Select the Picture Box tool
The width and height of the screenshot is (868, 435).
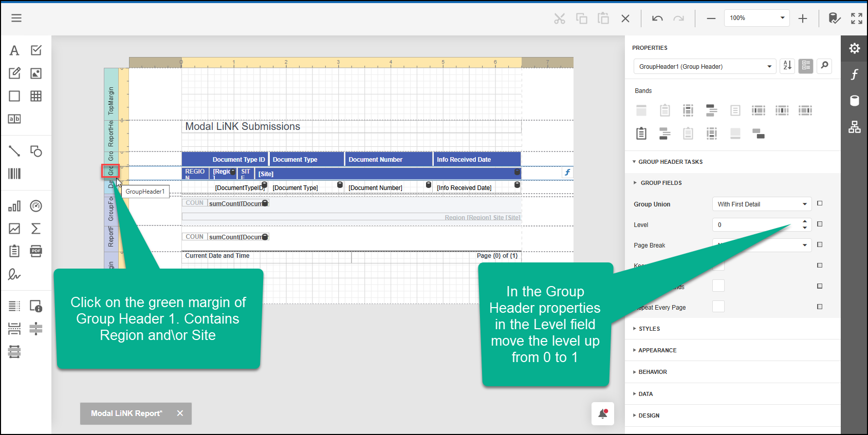[36, 73]
